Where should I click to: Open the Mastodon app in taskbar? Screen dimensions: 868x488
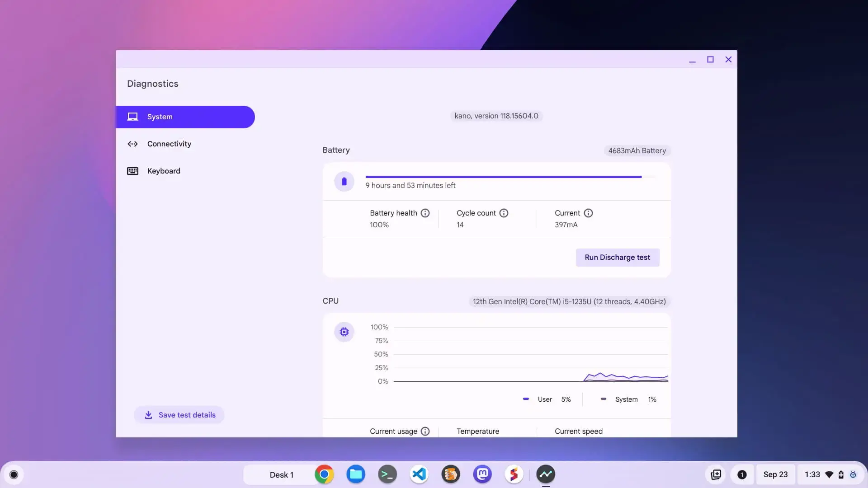tap(481, 474)
